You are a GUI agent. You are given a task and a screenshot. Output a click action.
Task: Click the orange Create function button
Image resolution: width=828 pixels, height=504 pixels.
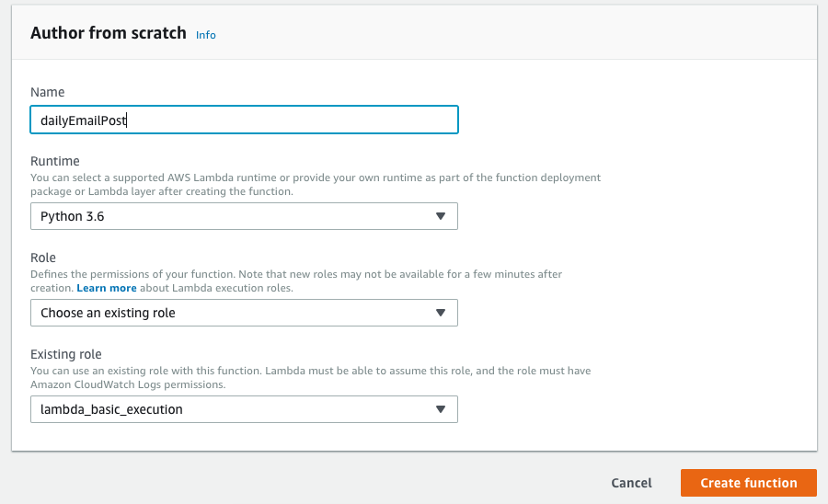[x=749, y=483]
